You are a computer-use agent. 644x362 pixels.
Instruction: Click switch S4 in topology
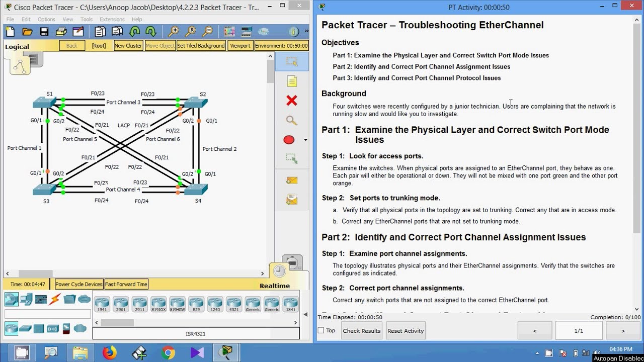196,189
